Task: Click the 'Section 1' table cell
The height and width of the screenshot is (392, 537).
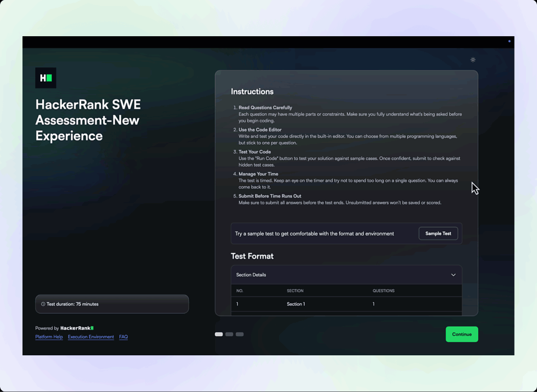Action: (x=296, y=304)
